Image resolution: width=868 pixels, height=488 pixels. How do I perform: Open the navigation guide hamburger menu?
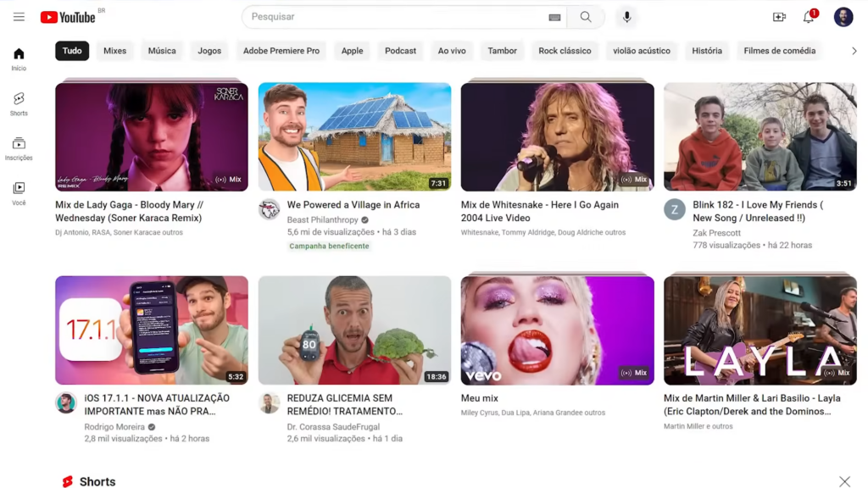pyautogui.click(x=19, y=16)
